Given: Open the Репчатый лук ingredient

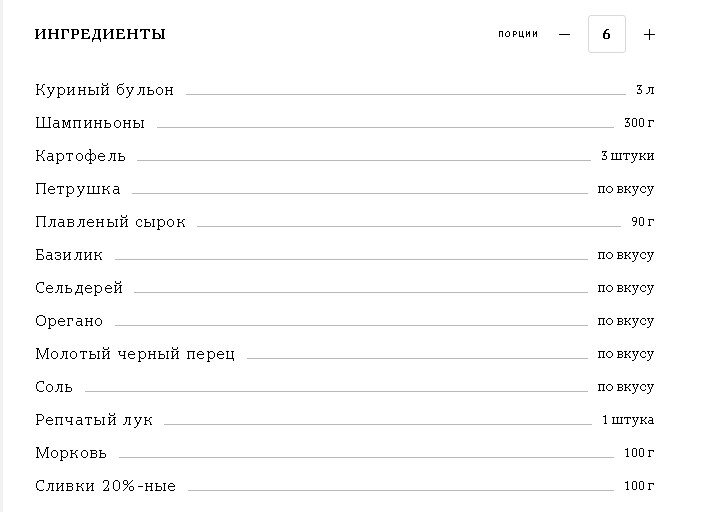Looking at the screenshot, I should 94,420.
